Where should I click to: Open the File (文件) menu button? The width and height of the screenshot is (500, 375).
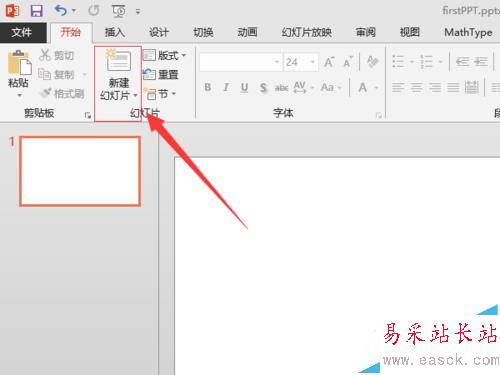click(x=22, y=33)
